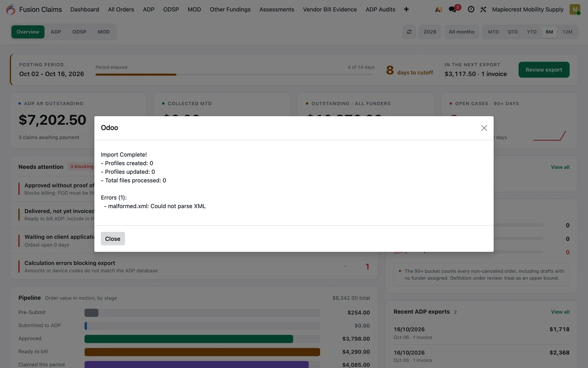Viewport: 588px width, 368px height.
Task: Click the $8,342.00 total pipeline value
Action: [x=351, y=298]
